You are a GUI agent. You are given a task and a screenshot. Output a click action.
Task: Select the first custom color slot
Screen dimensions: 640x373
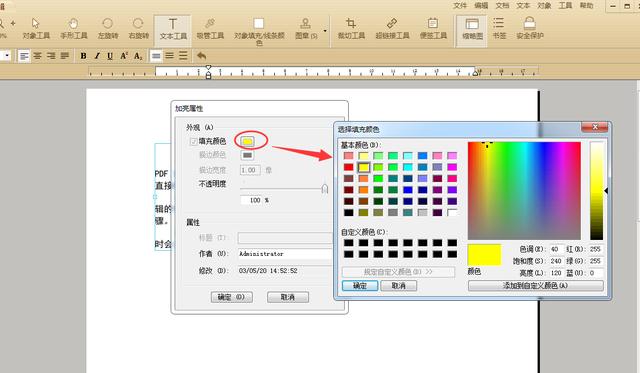(349, 243)
